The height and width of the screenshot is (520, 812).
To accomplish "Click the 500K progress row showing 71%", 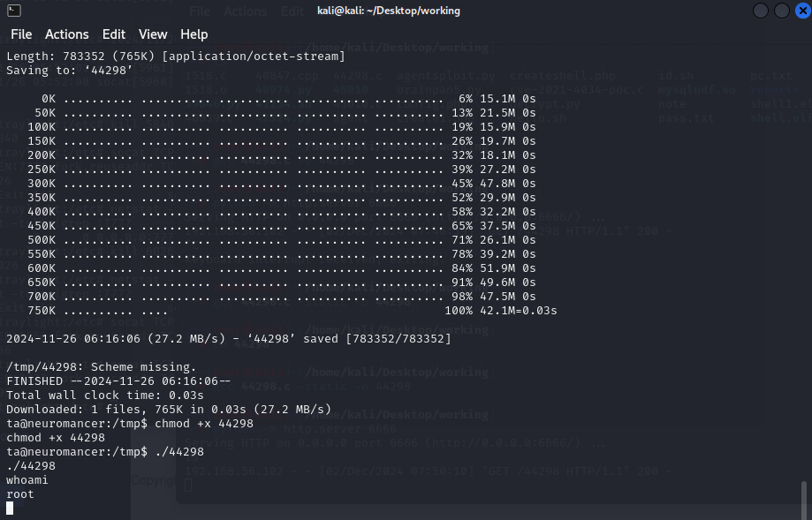I will [282, 239].
